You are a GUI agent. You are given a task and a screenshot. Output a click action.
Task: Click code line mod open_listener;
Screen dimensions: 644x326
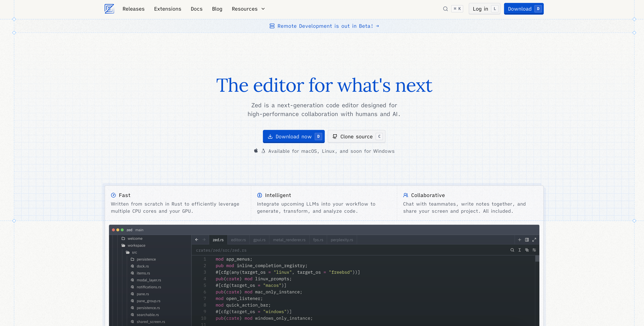click(239, 299)
